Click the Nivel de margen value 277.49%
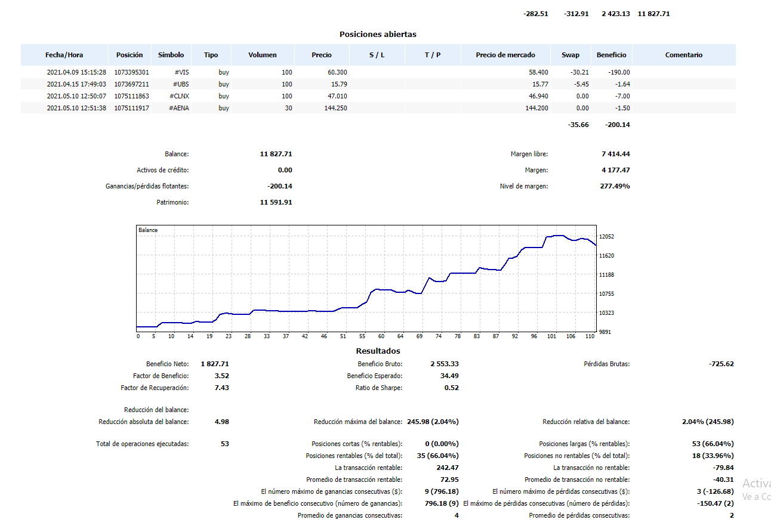This screenshot has width=771, height=532. 614,186
